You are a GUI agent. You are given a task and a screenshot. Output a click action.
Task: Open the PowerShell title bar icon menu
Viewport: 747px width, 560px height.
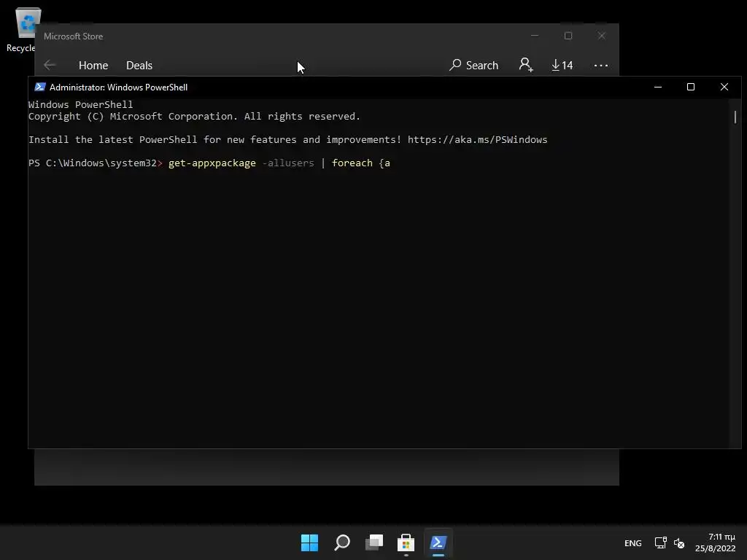point(40,87)
